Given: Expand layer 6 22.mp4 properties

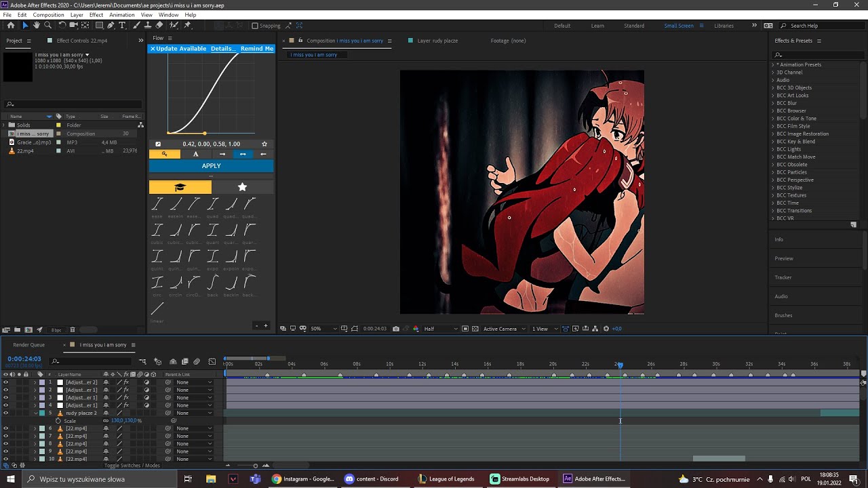Looking at the screenshot, I should point(35,428).
